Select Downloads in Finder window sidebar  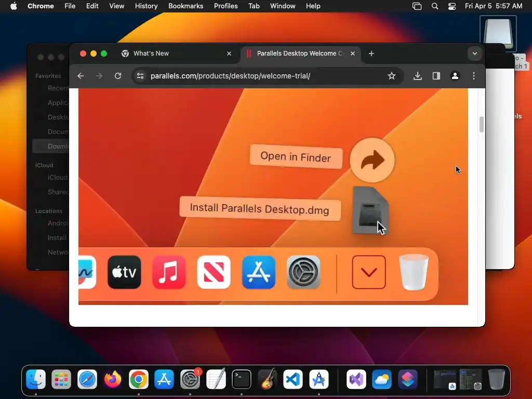click(51, 146)
